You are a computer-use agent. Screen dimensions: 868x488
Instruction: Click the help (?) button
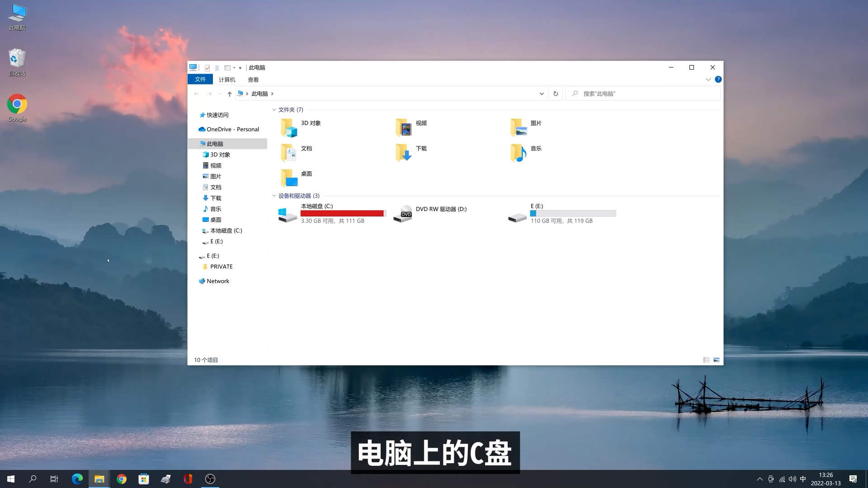click(x=718, y=79)
